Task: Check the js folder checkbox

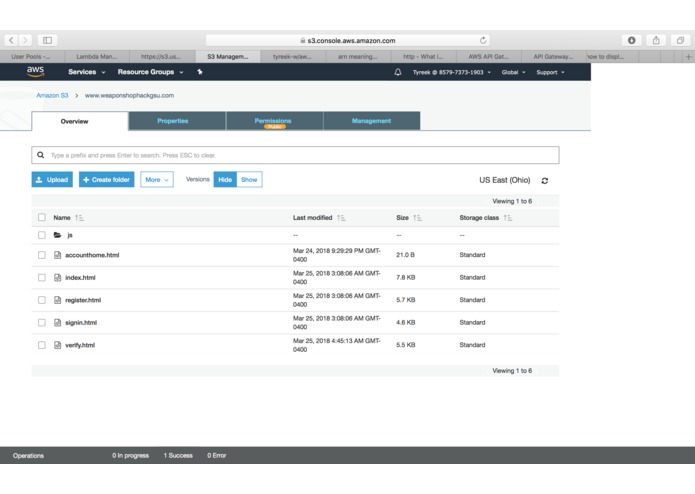Action: coord(42,235)
